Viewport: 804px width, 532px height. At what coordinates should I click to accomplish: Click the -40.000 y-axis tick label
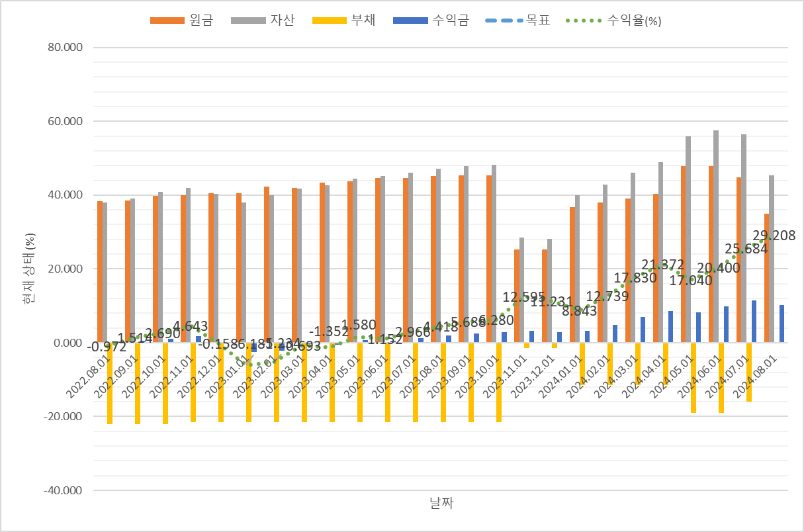(x=62, y=490)
